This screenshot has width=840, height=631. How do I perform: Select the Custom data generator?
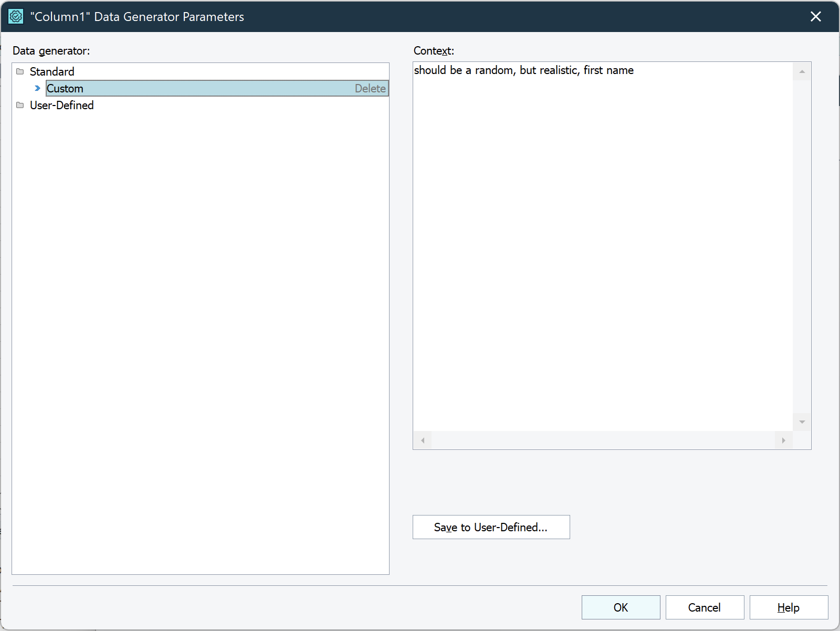[65, 89]
